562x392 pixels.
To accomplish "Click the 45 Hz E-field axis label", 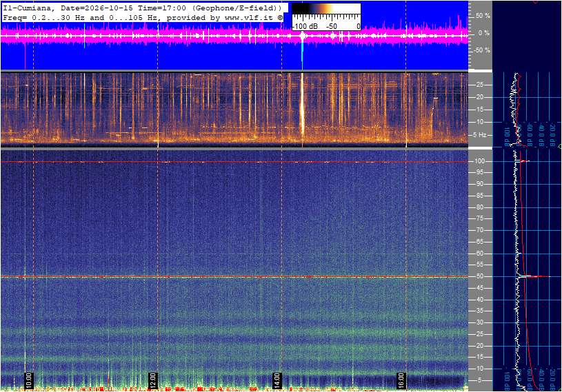I will point(479,288).
